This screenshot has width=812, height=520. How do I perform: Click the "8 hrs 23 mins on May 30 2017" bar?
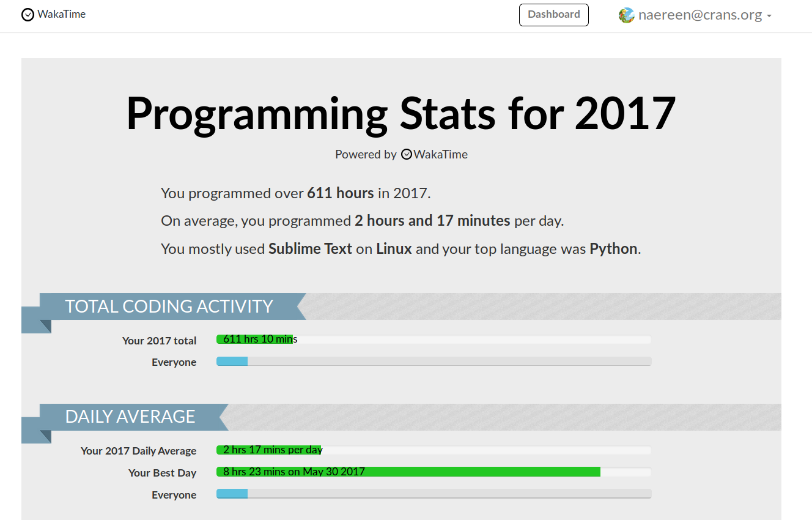pyautogui.click(x=408, y=472)
